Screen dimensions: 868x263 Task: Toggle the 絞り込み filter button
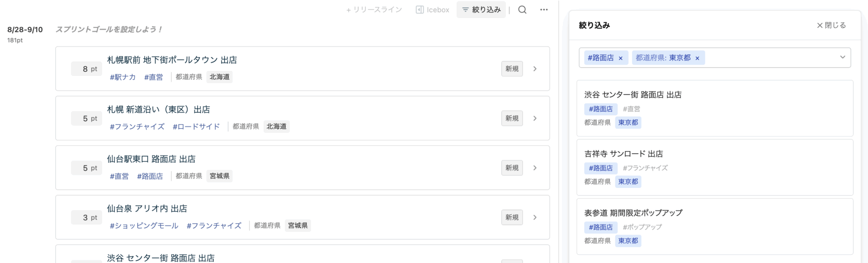click(481, 9)
